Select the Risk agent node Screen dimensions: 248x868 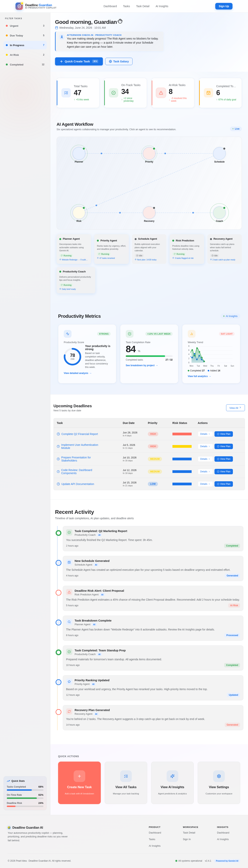[x=79, y=213]
